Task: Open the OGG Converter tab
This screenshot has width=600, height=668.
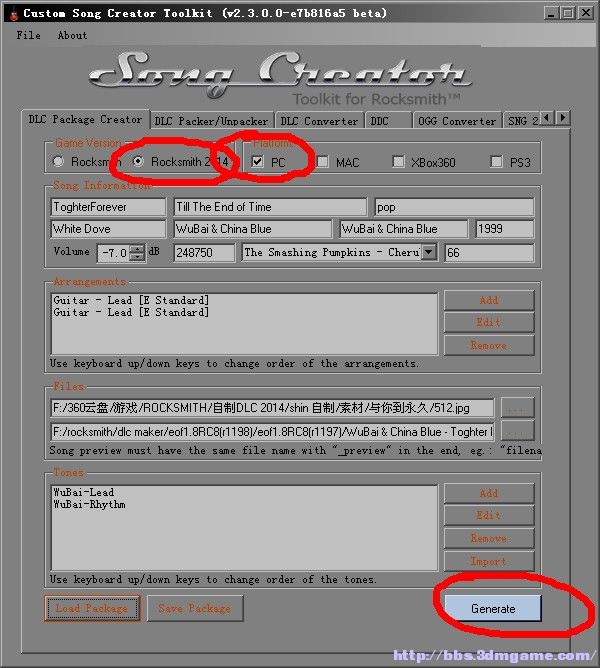Action: (457, 121)
